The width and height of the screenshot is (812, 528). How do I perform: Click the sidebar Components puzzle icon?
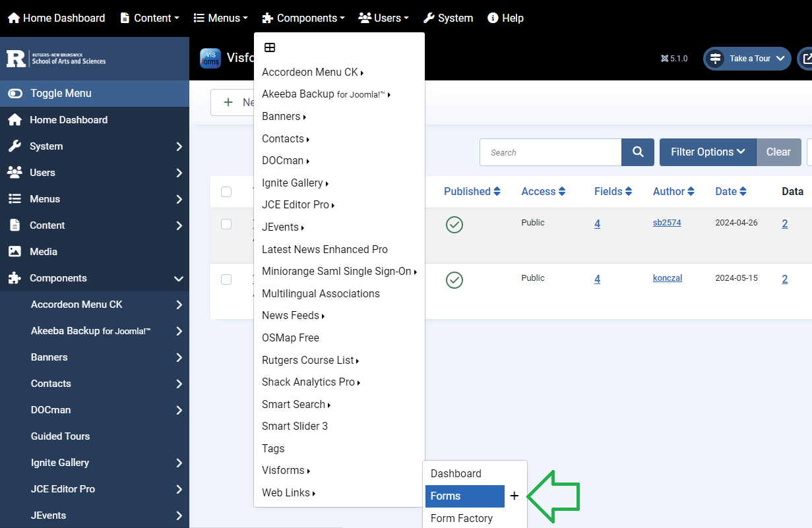(15, 278)
